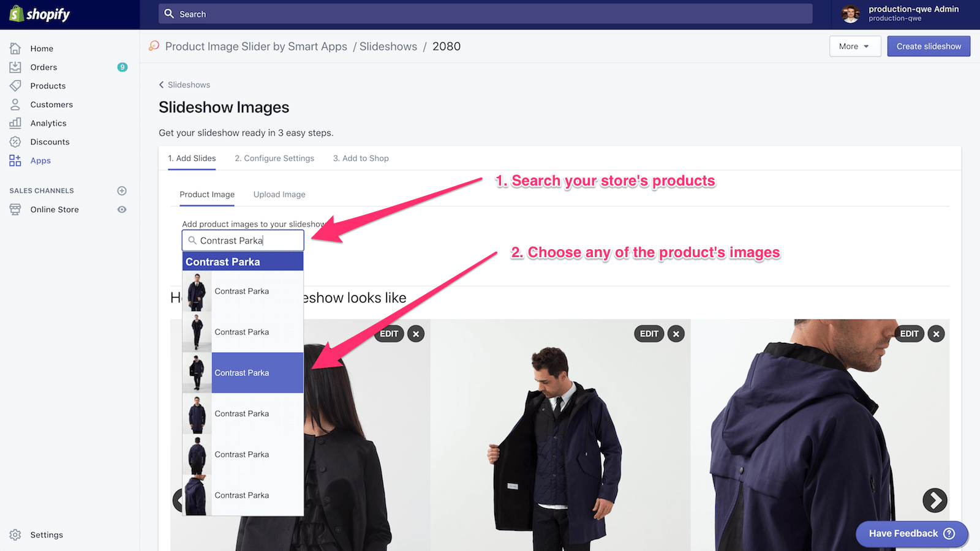The image size is (980, 551).
Task: Open the Discounts section
Action: (x=50, y=141)
